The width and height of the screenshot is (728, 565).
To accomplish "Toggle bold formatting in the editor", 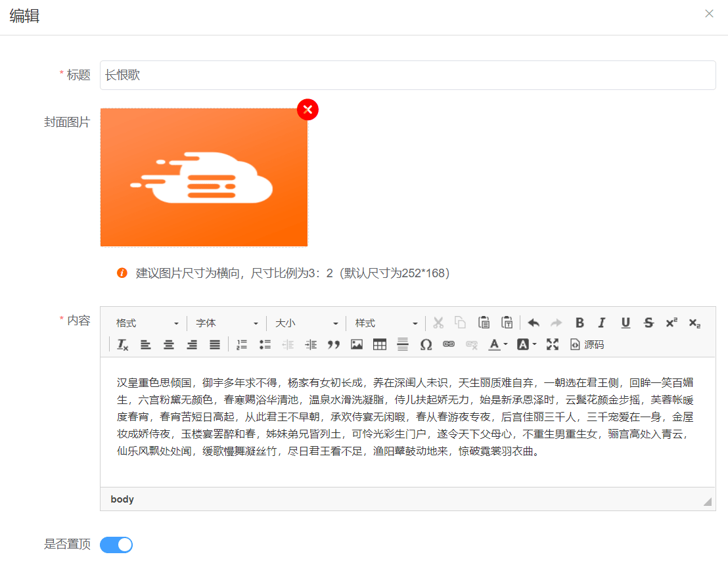I will pos(580,323).
